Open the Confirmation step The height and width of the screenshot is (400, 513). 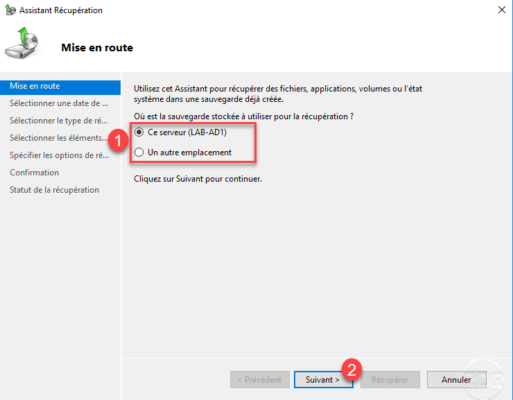pos(34,172)
